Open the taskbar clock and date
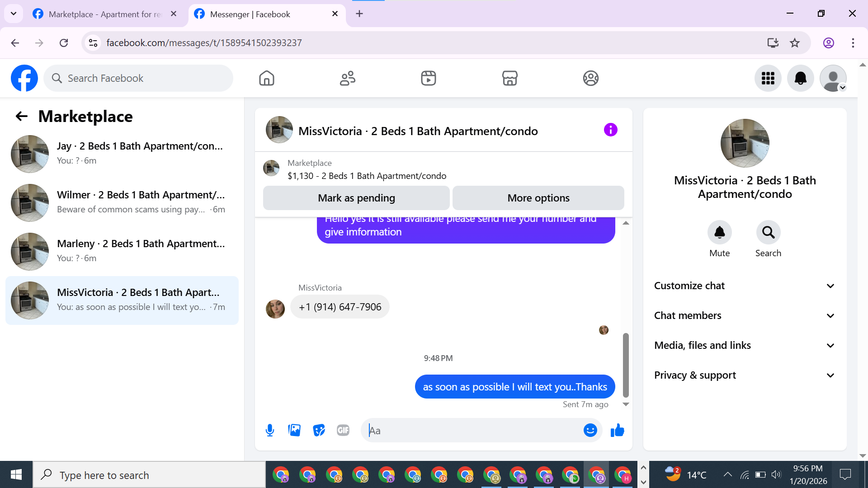868x488 pixels. (808, 474)
